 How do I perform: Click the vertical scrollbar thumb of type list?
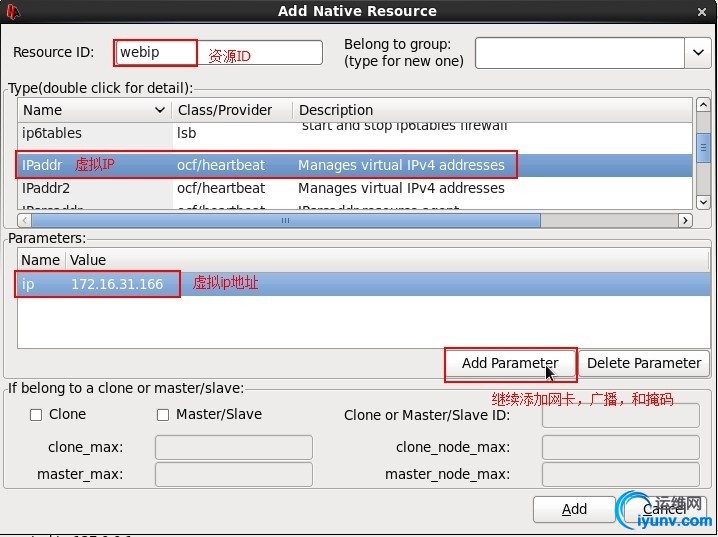point(703,147)
